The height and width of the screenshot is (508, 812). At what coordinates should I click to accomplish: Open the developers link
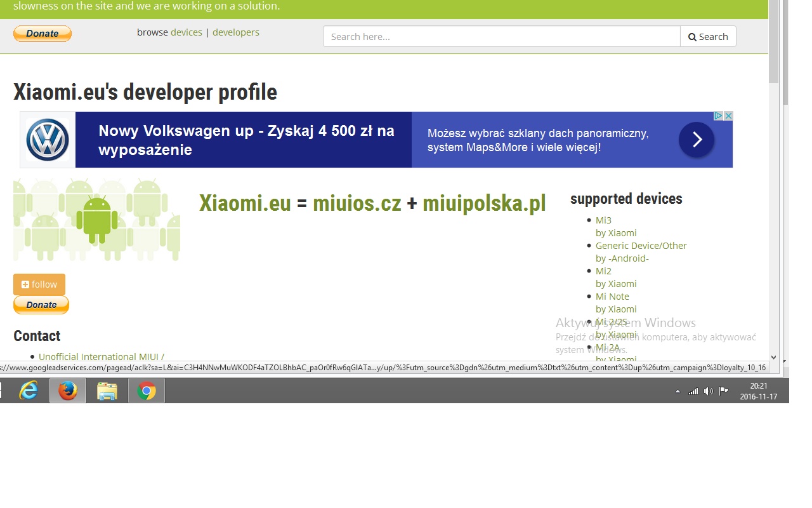tap(236, 32)
